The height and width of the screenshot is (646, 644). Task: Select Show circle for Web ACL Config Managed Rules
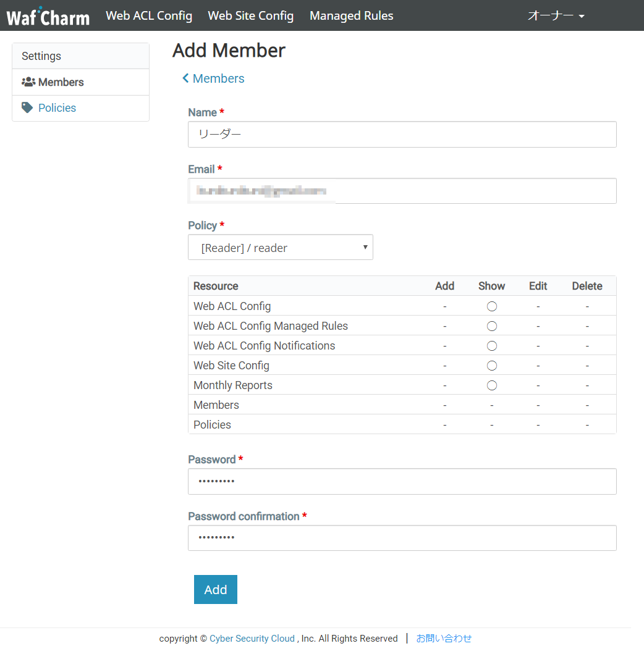pos(492,326)
